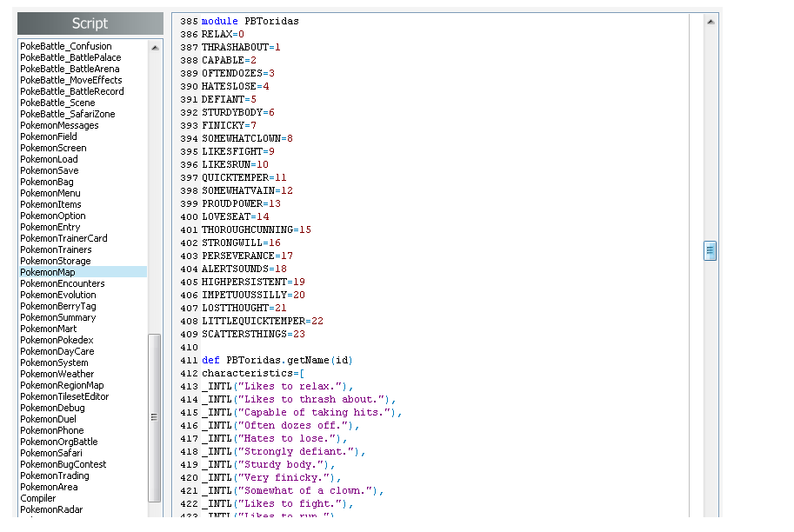Choose PokemonTrading in the list
Screen dimensions: 794x532
[x=55, y=475]
